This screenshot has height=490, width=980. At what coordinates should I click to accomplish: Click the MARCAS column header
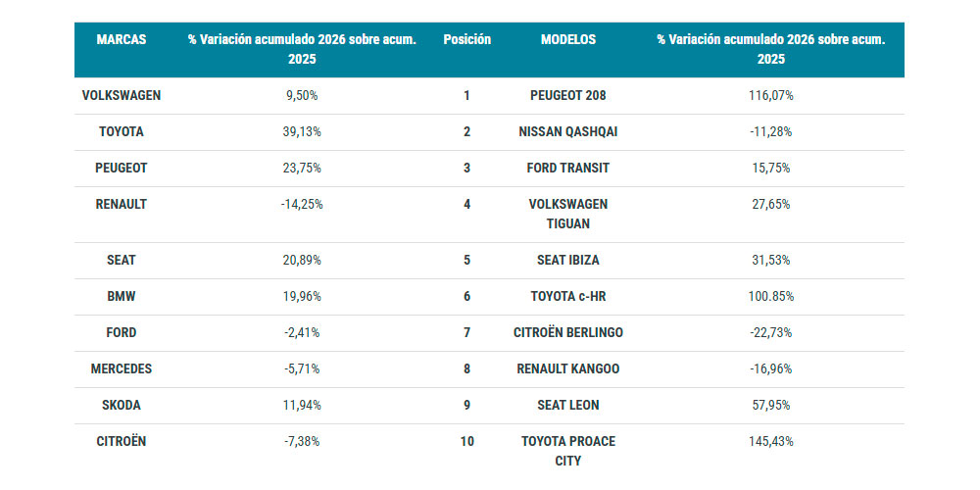click(x=122, y=40)
